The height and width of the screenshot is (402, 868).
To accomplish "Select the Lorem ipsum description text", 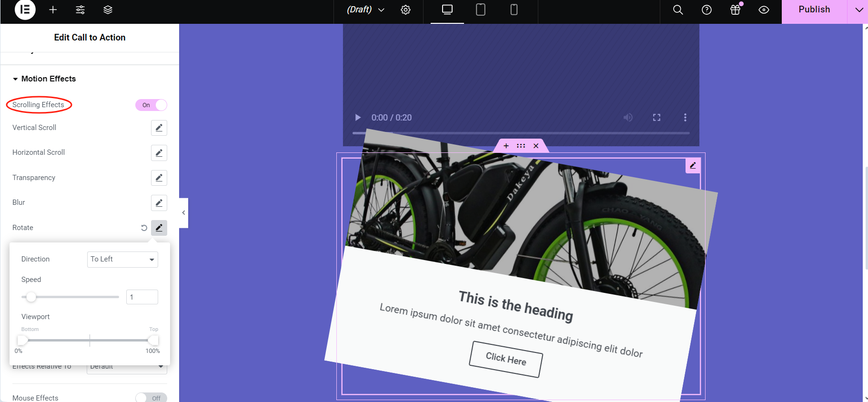I will click(511, 330).
